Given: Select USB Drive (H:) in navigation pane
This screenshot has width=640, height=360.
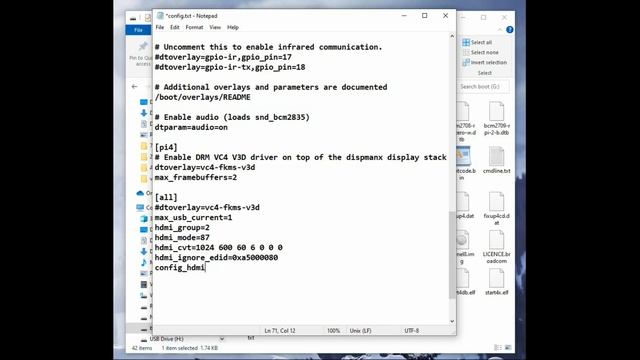Looking at the screenshot, I should (167, 339).
